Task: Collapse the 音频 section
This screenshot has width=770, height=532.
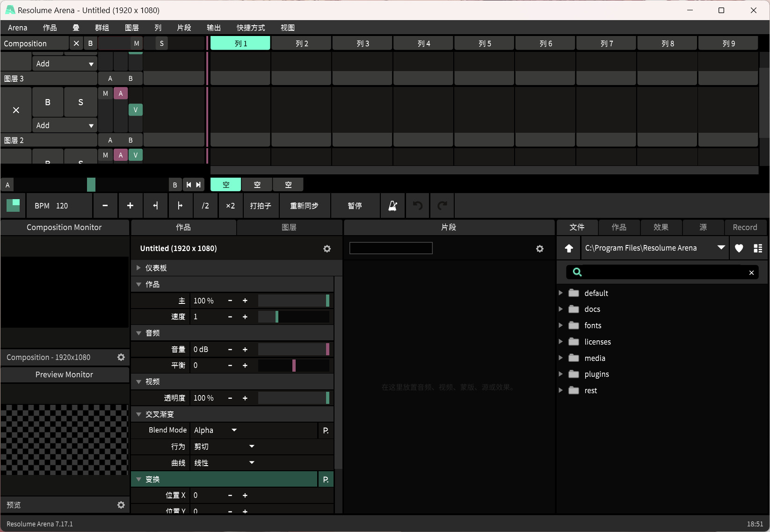Action: click(138, 333)
